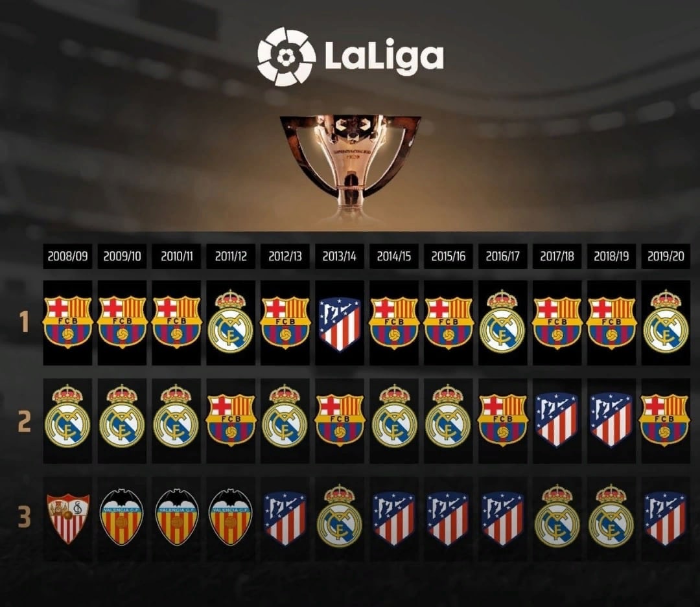Click the rank number 3 label

click(x=24, y=516)
